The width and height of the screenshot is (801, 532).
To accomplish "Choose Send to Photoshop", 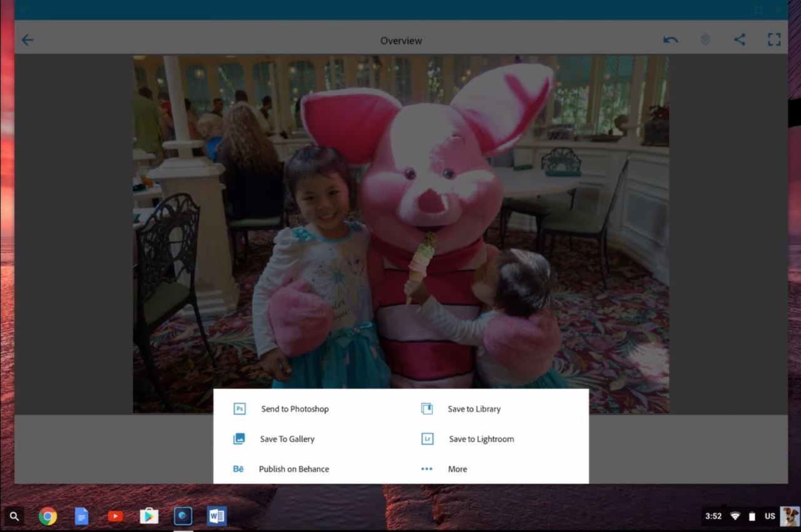I will 295,409.
